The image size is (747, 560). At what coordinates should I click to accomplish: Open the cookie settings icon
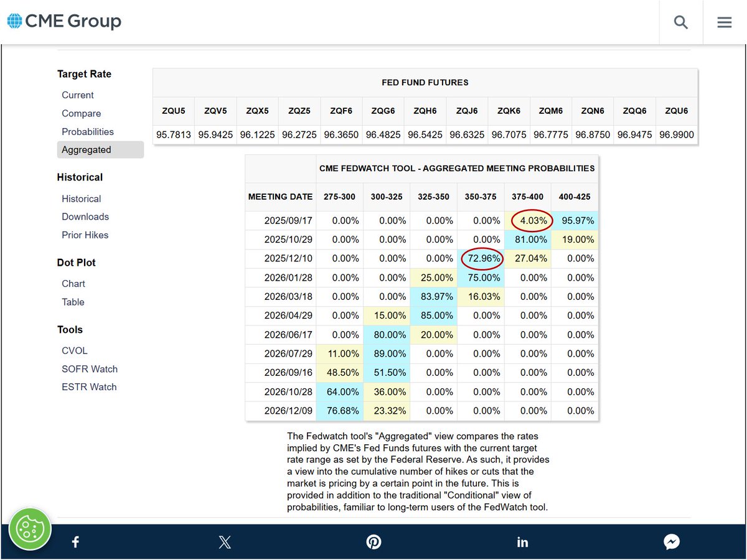pyautogui.click(x=29, y=530)
